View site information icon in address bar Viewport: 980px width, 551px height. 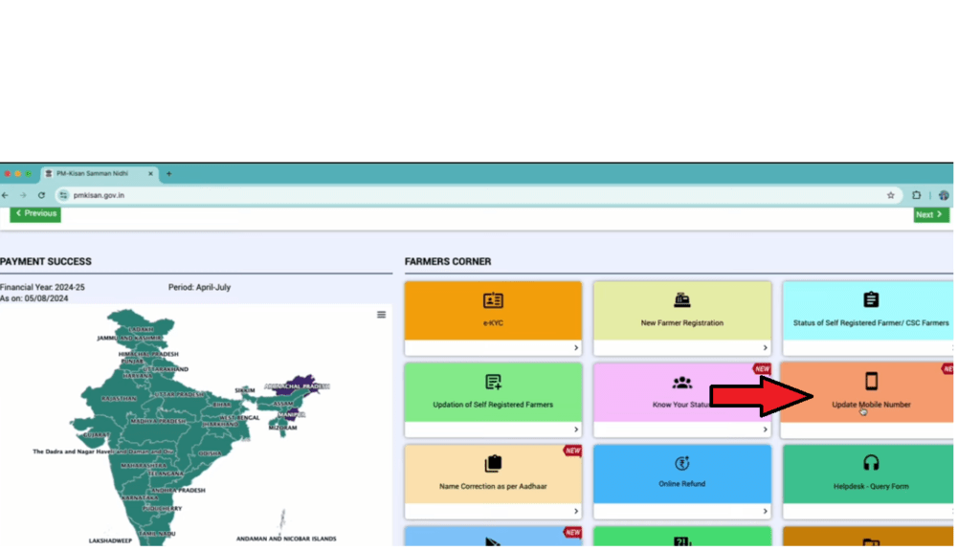pos(63,195)
